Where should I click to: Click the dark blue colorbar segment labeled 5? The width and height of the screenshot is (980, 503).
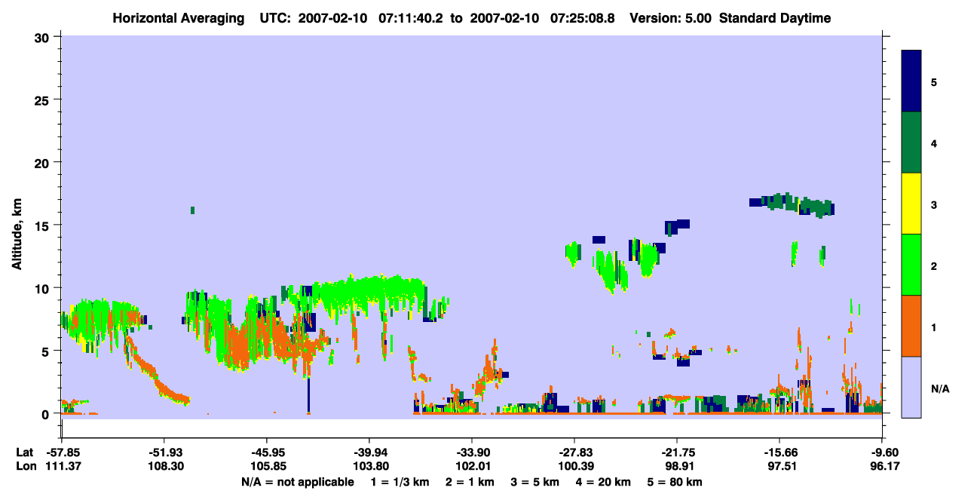pyautogui.click(x=911, y=81)
